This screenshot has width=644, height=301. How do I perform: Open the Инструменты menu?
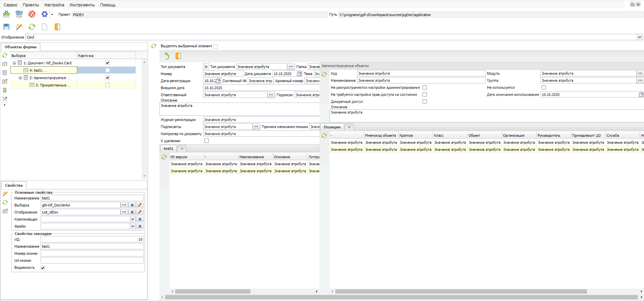coord(82,5)
